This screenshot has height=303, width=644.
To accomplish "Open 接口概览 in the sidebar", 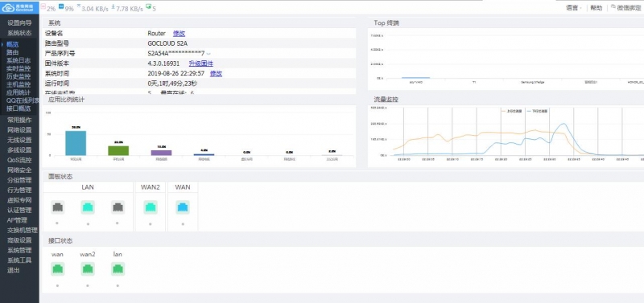I will pyautogui.click(x=19, y=109).
